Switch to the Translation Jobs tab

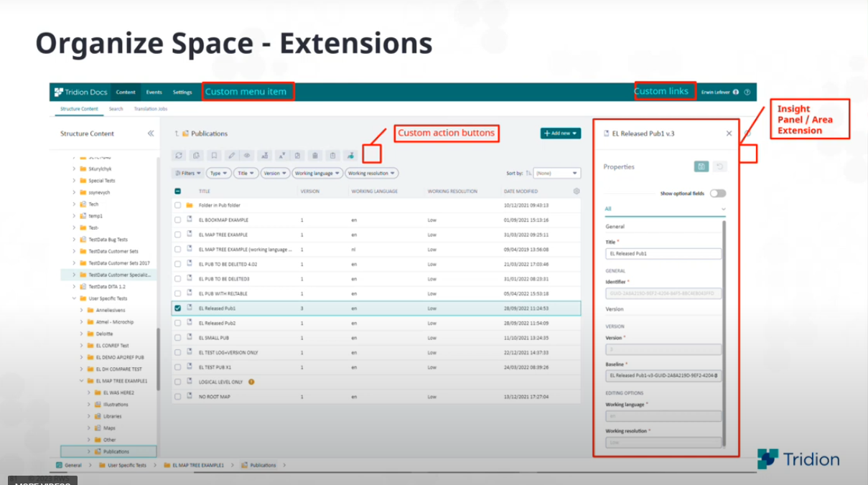point(151,108)
